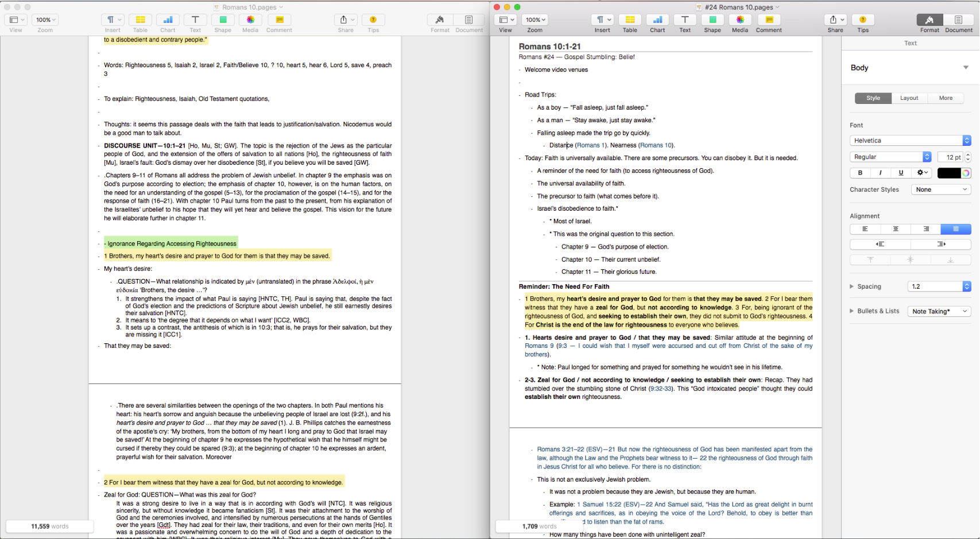Click Share icon in Romans 10.pages window
980x539 pixels.
pos(346,20)
